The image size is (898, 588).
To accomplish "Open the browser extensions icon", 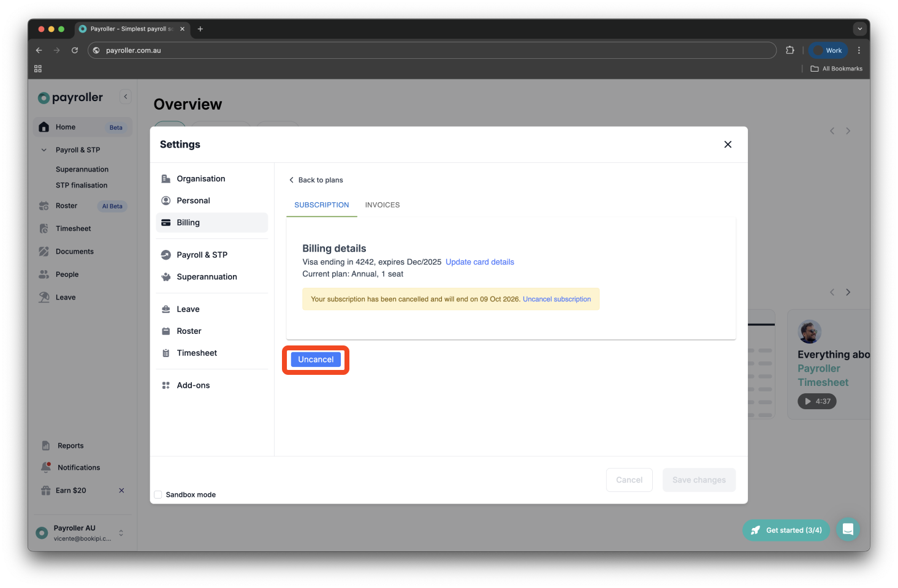I will point(790,50).
